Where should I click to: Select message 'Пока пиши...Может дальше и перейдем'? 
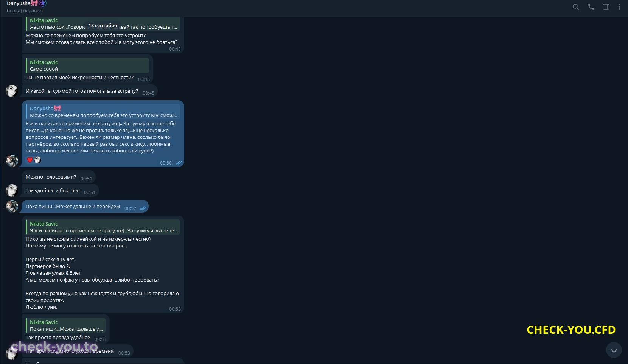[x=85, y=207]
